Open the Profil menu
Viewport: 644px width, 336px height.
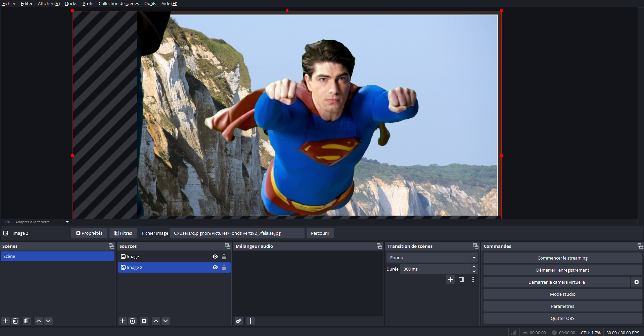coord(88,3)
